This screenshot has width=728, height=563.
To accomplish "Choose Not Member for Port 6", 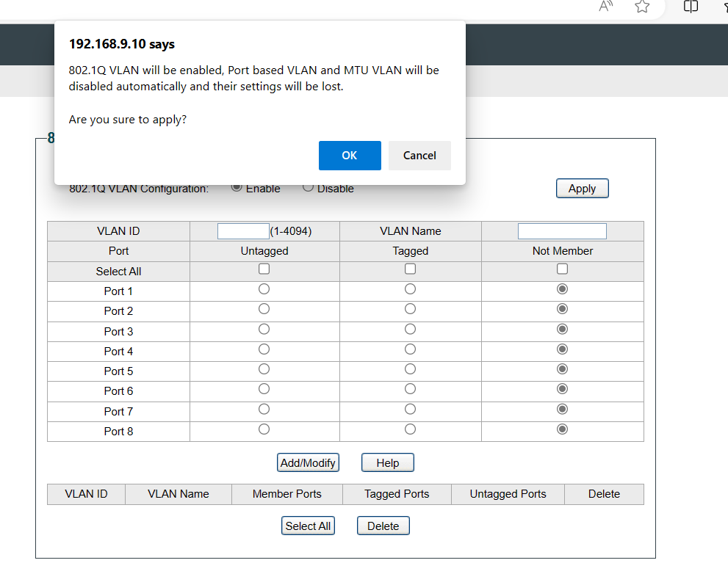I will pyautogui.click(x=563, y=389).
